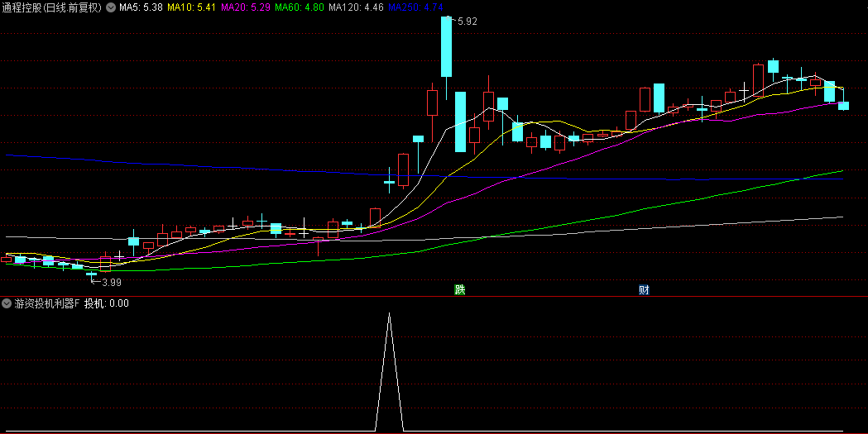The width and height of the screenshot is (868, 434).
Task: Select the 游资投机利器F indicator name
Action: 47,303
